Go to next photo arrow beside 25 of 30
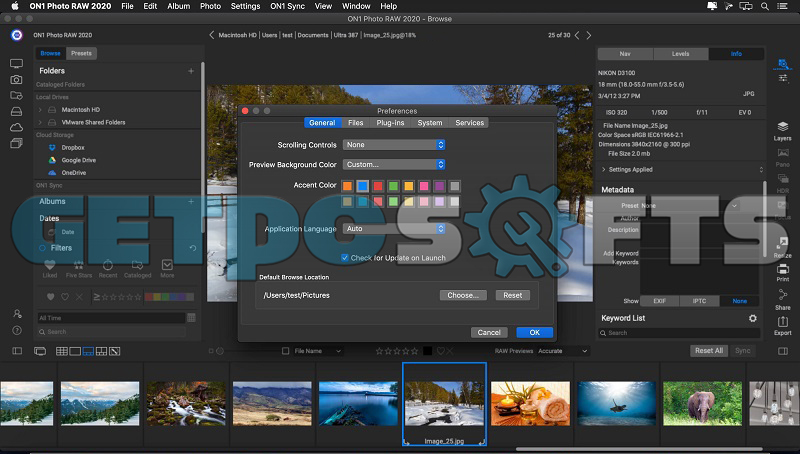800x454 pixels. (589, 35)
